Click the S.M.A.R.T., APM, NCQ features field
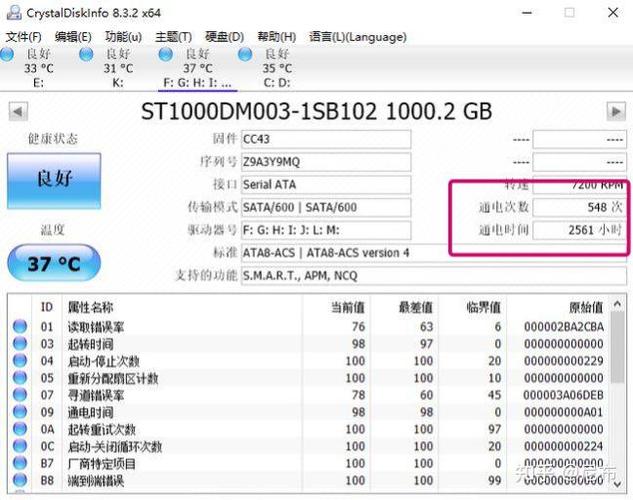The height and width of the screenshot is (500, 633). pyautogui.click(x=434, y=276)
